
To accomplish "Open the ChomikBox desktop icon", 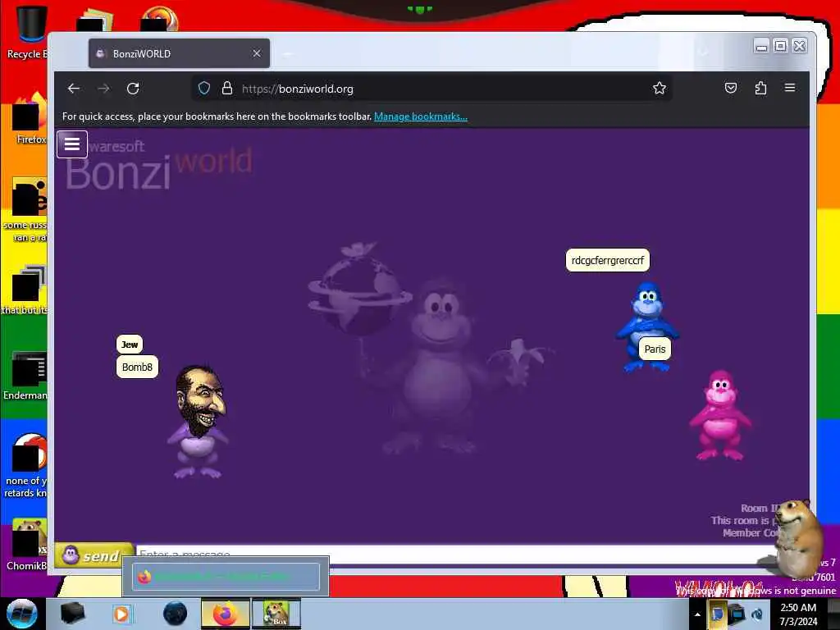I will [x=27, y=544].
